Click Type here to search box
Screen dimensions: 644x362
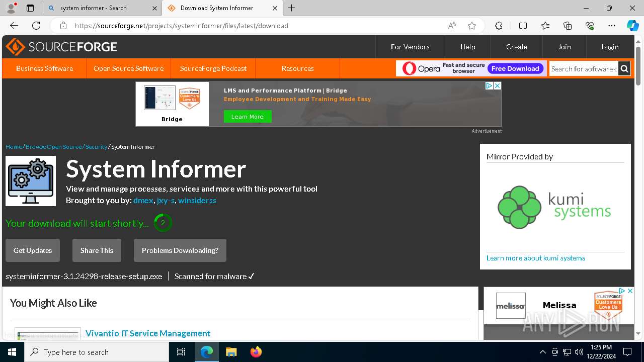(97, 352)
